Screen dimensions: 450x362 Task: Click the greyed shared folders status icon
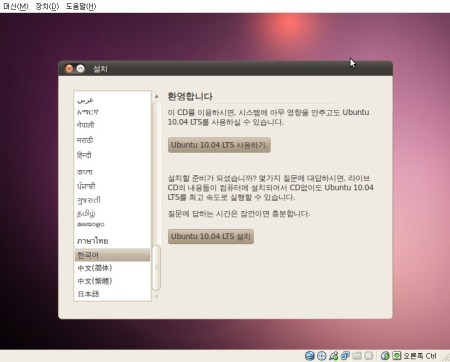coord(357,356)
